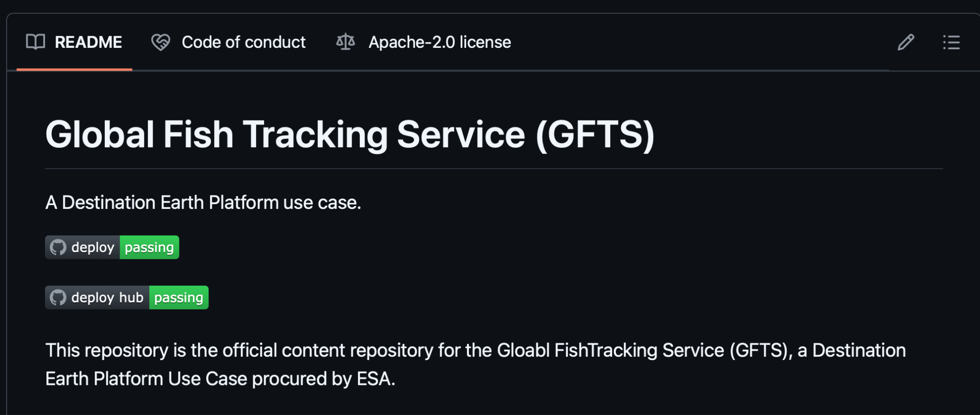Viewport: 980px width, 415px height.
Task: Switch to the README tab label
Action: coord(89,42)
